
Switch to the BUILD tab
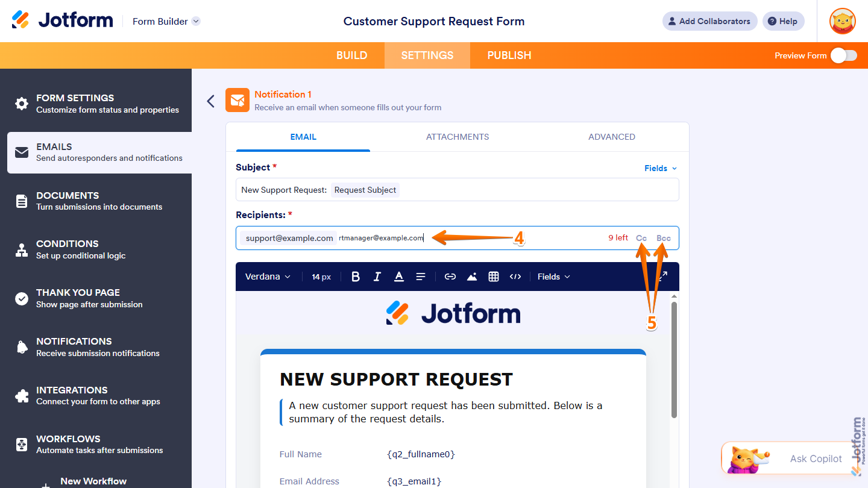[351, 55]
